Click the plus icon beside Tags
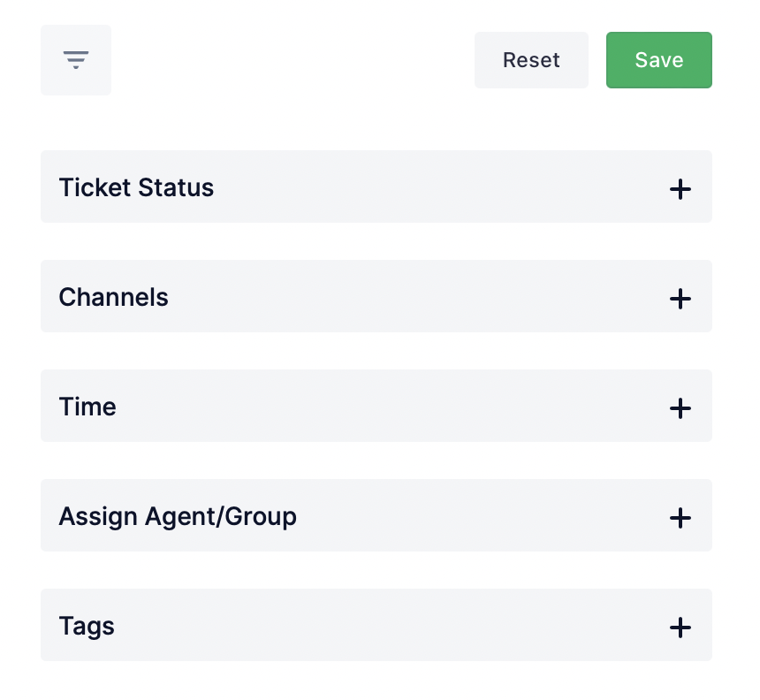This screenshot has height=700, width=760. 680,627
